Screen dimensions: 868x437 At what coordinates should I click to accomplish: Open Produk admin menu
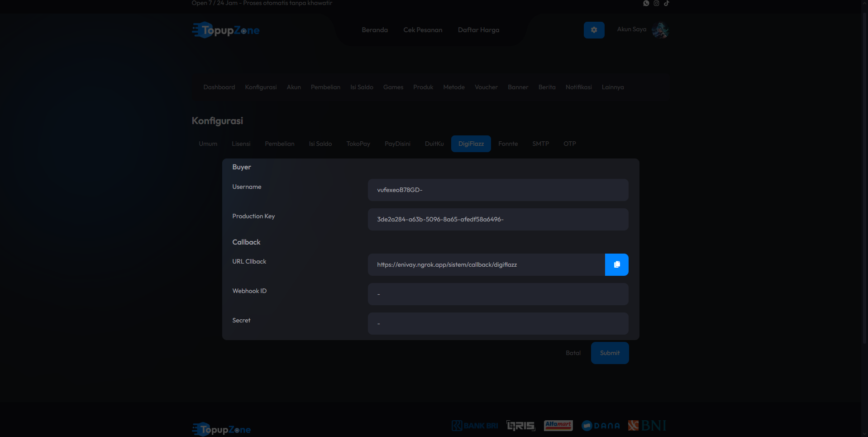pyautogui.click(x=423, y=87)
